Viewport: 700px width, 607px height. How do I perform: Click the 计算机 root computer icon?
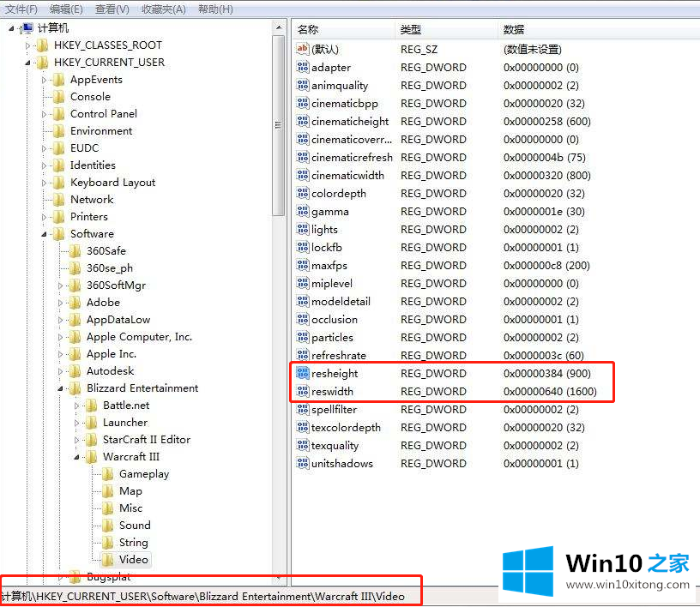27,28
